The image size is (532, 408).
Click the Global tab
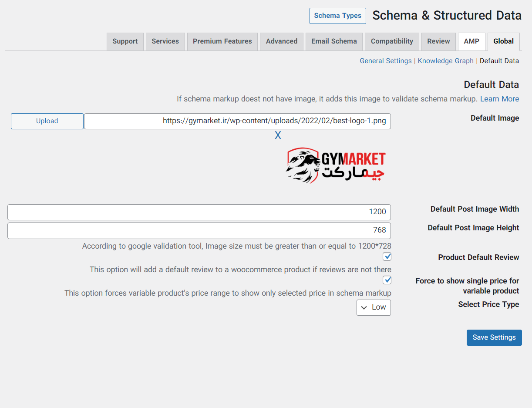503,41
